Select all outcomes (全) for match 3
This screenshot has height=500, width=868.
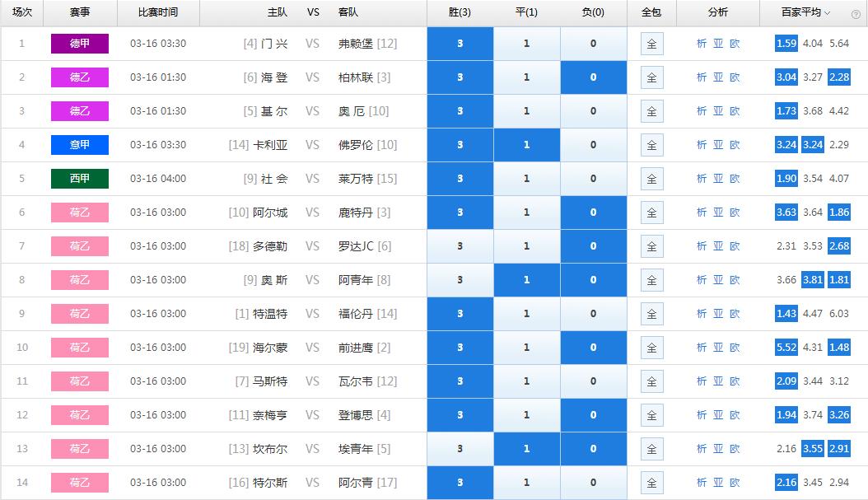coord(651,111)
